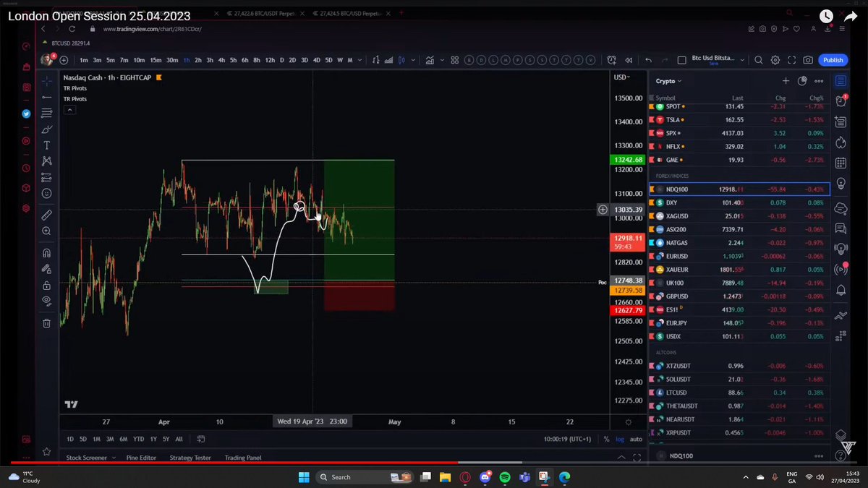Undo the last chart action
The width and height of the screenshot is (868, 488).
coord(648,60)
